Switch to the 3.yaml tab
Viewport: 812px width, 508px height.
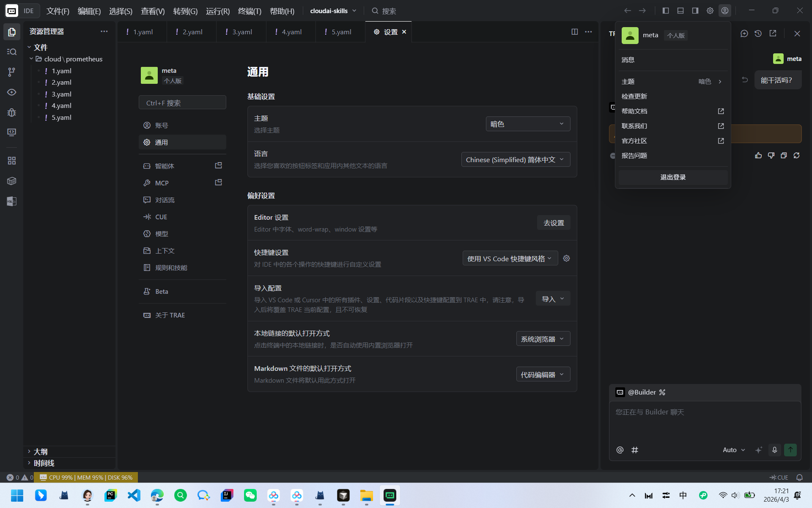[241, 32]
